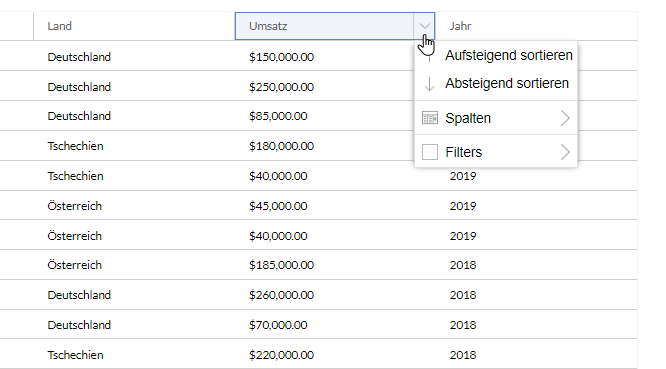Select the $85,000.00 Umsatz cell

[278, 116]
